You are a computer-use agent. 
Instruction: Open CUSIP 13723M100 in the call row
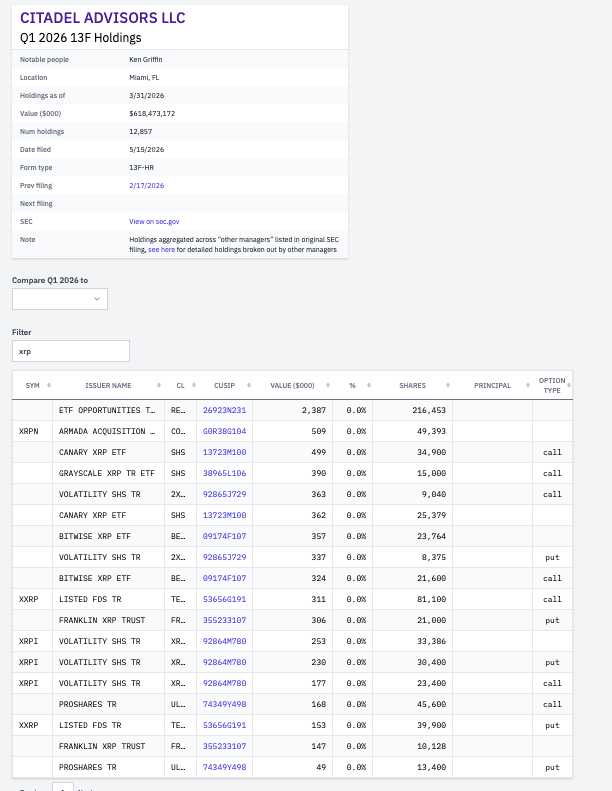click(225, 452)
